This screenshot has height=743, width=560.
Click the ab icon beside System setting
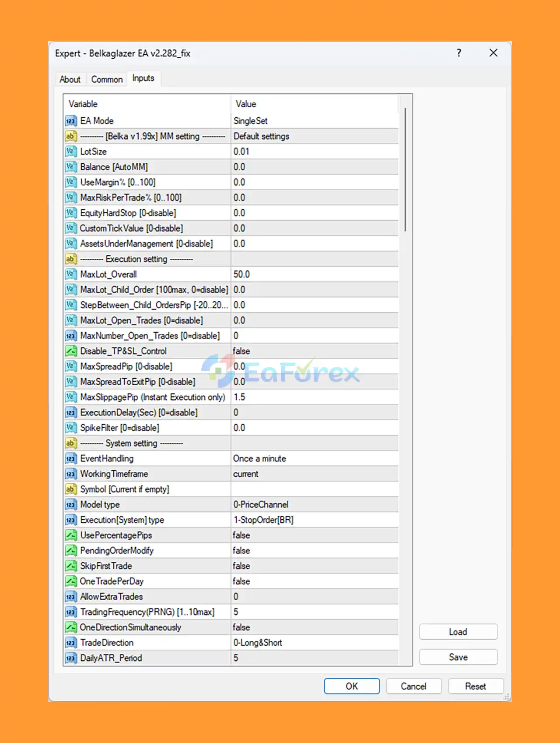tap(71, 443)
